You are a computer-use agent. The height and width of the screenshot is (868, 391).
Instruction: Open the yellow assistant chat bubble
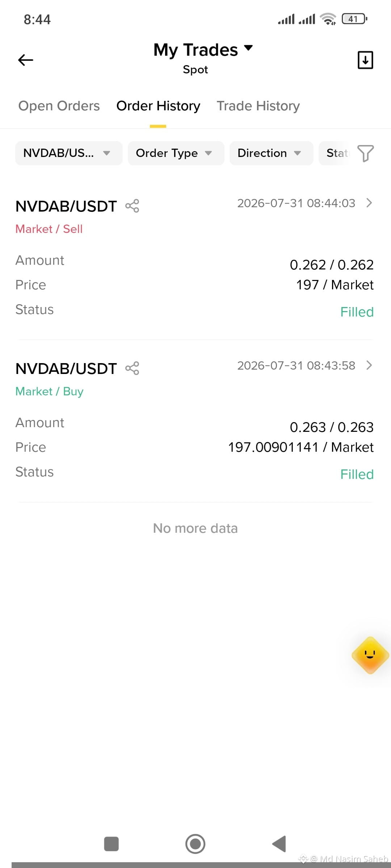tap(370, 655)
